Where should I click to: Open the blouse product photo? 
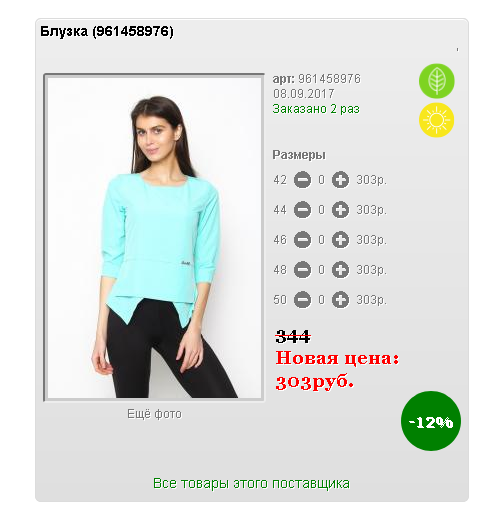click(x=154, y=237)
